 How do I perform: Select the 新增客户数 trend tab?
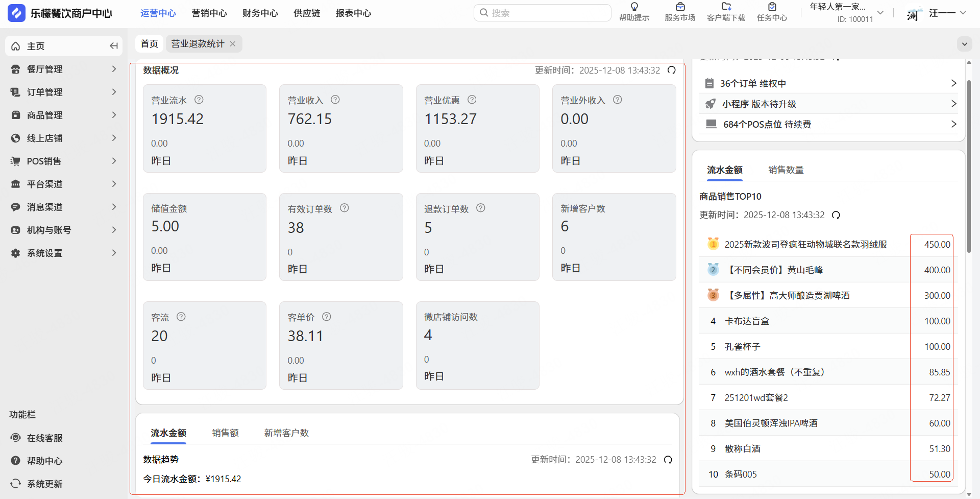click(x=286, y=433)
